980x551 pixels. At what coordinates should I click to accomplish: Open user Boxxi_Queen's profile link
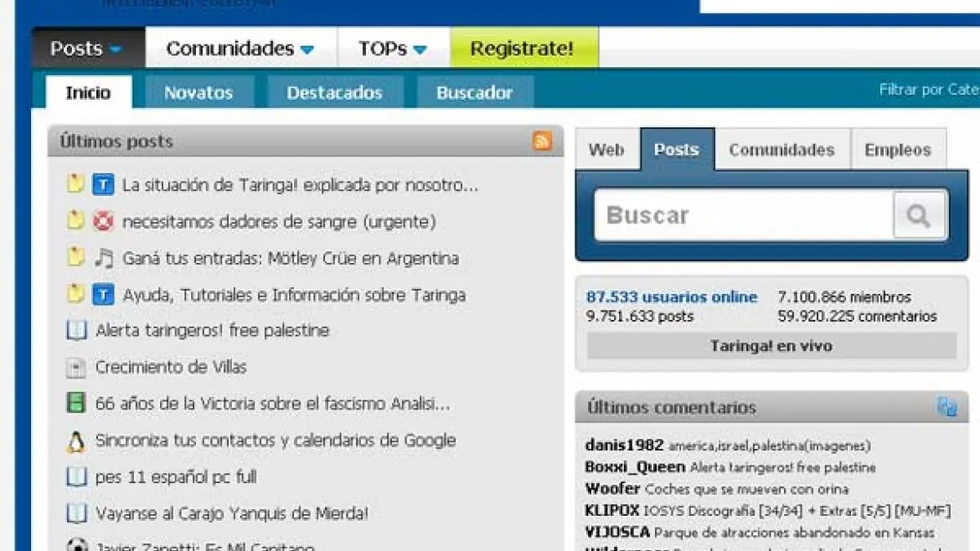click(x=635, y=466)
